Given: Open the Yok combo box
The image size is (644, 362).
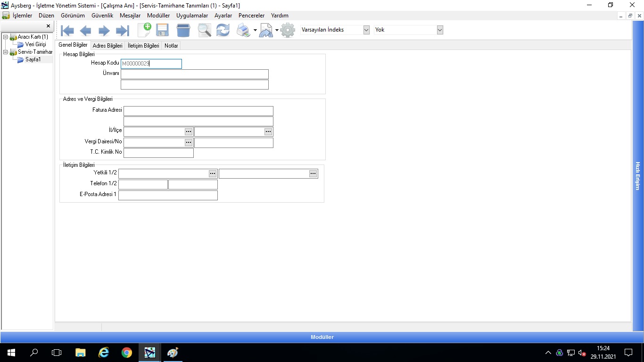Looking at the screenshot, I should click(x=440, y=30).
